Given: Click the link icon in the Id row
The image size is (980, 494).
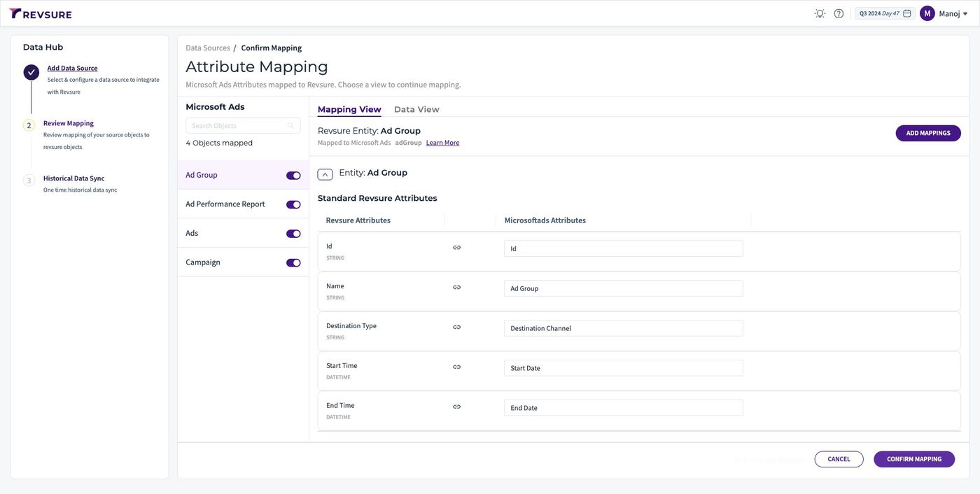Looking at the screenshot, I should pos(456,248).
